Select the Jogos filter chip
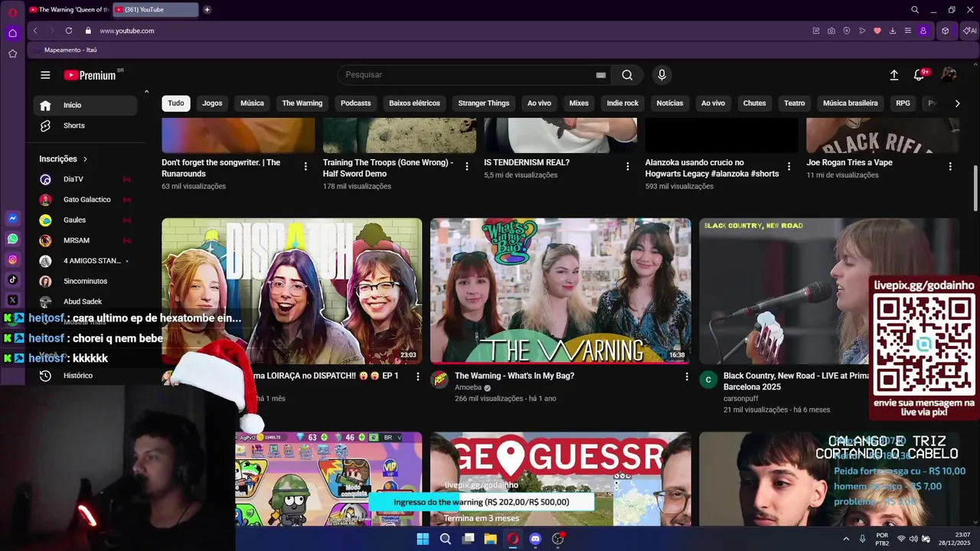This screenshot has height=551, width=980. pyautogui.click(x=212, y=103)
